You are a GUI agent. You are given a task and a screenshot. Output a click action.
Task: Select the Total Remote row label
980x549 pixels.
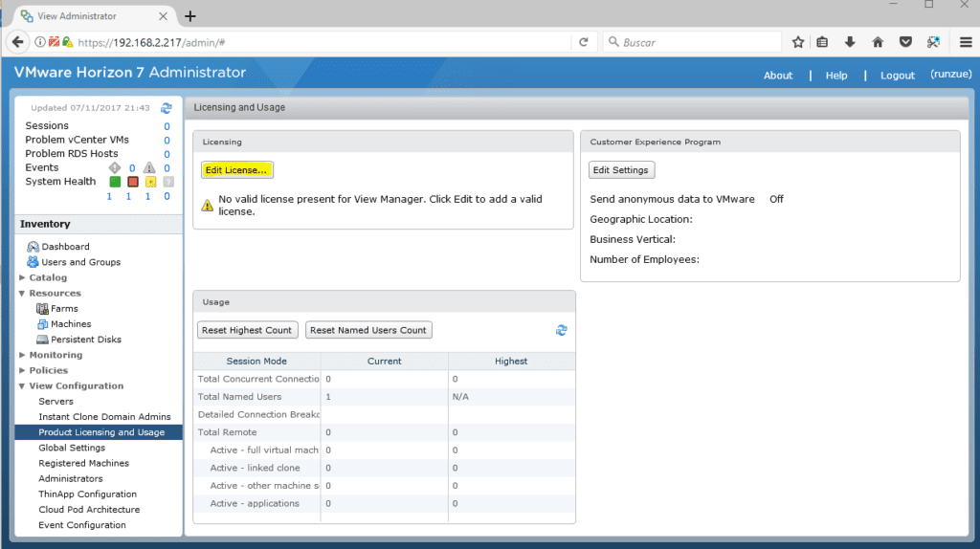[228, 432]
